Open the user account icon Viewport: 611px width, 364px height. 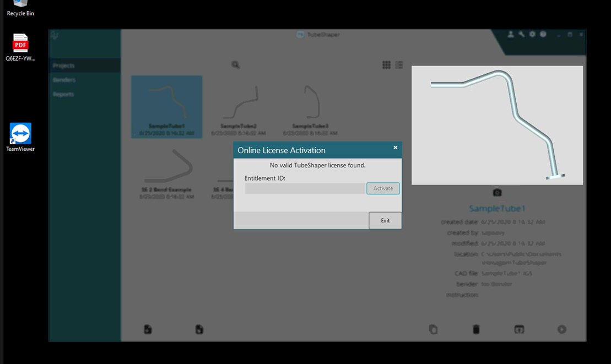(511, 34)
